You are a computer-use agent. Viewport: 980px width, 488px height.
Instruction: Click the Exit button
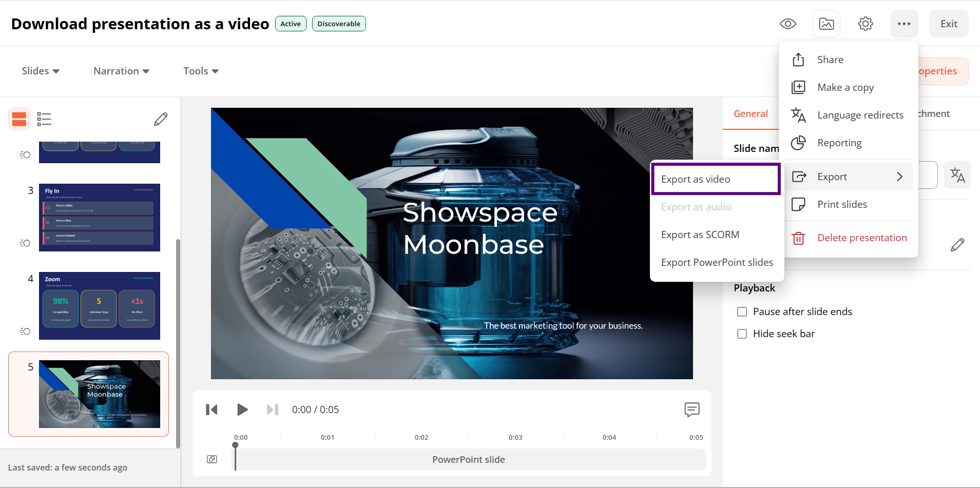tap(949, 24)
